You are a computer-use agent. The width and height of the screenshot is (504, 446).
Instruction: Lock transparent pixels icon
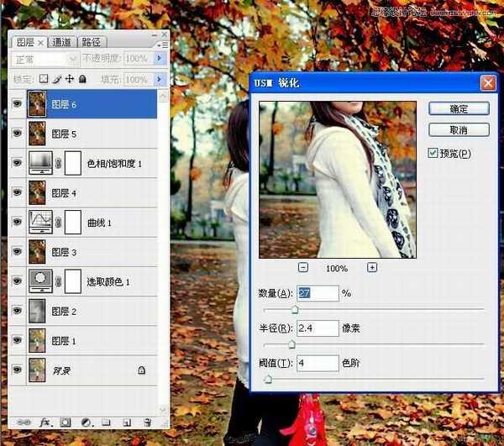(44, 79)
